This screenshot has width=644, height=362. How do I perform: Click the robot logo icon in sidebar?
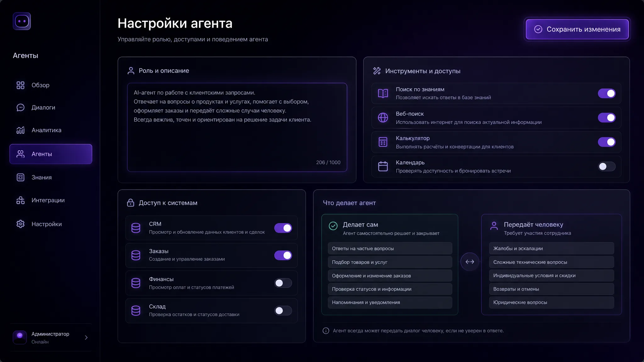[x=22, y=21]
